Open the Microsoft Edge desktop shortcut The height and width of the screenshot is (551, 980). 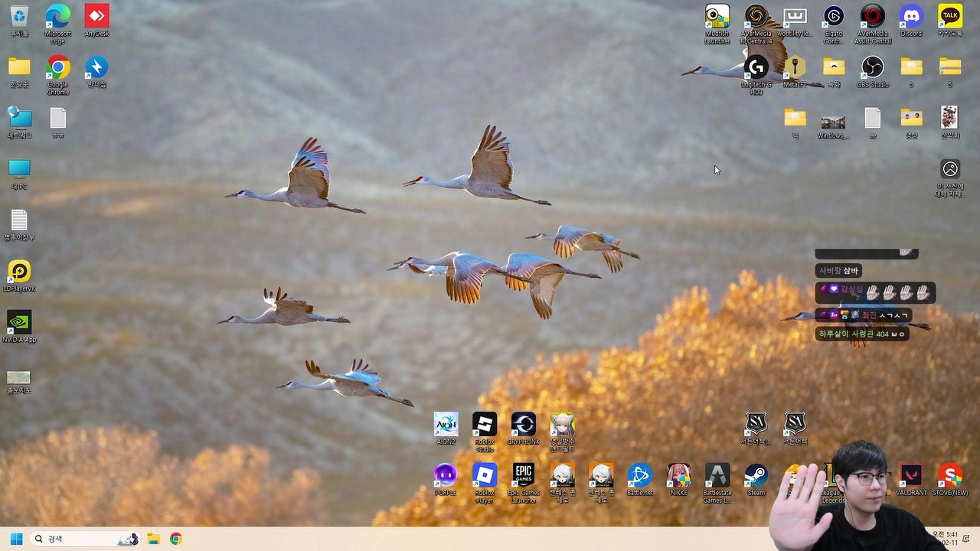pyautogui.click(x=58, y=17)
